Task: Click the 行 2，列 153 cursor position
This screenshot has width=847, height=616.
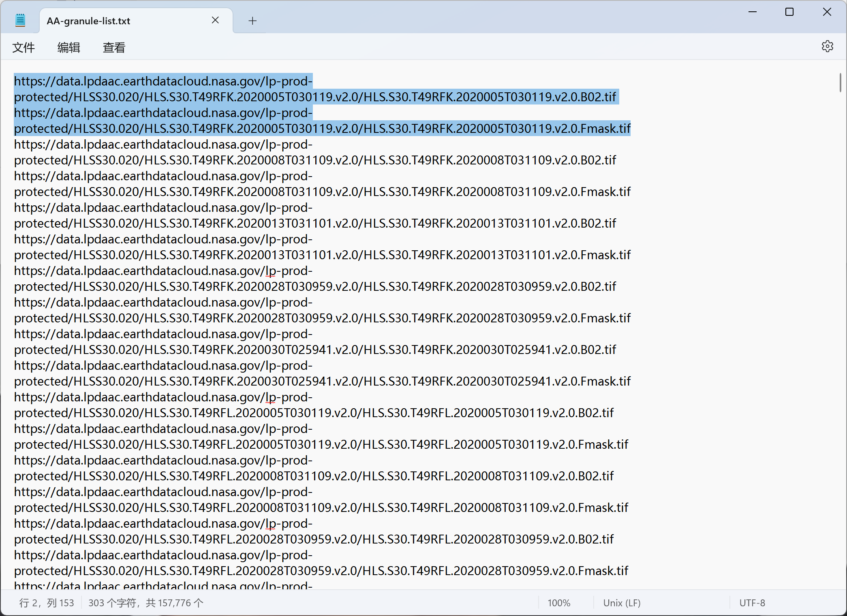Action: 47,603
